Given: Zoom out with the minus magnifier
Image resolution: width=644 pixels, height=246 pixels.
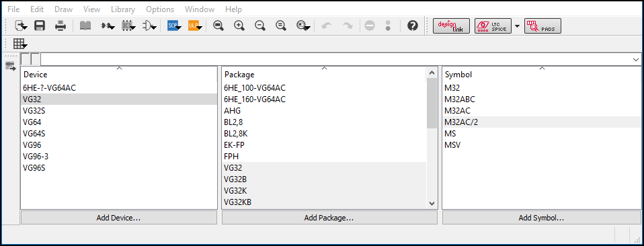Looking at the screenshot, I should coord(259,26).
